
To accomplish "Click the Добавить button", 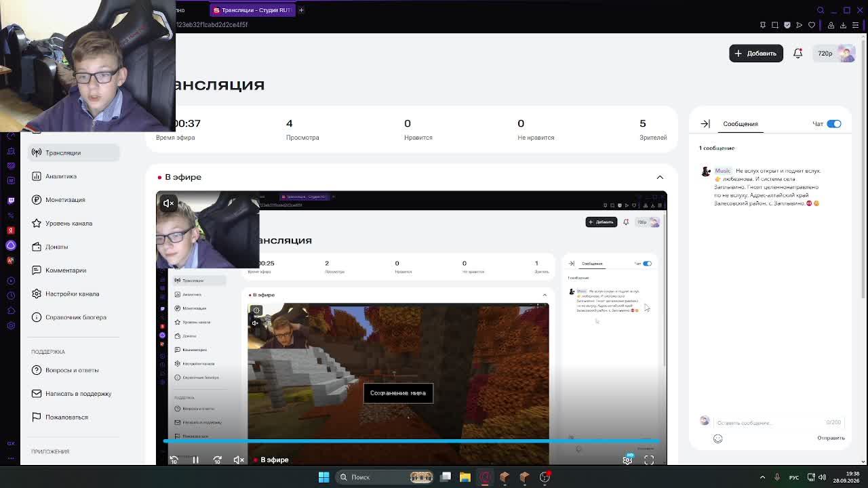I will [756, 53].
